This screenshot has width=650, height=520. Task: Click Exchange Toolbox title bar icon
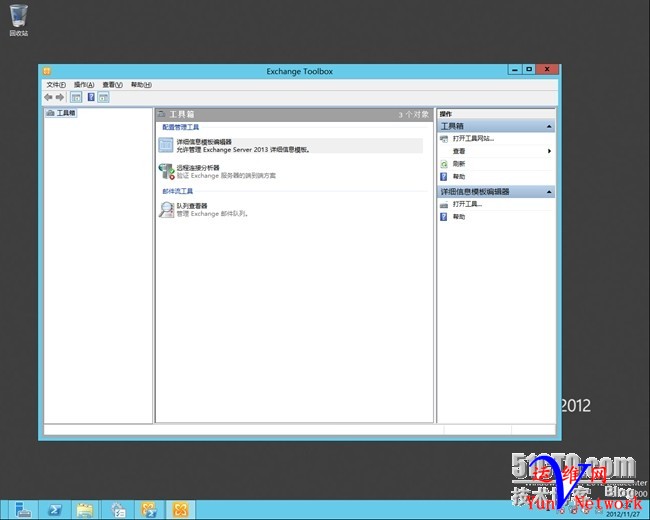point(47,71)
